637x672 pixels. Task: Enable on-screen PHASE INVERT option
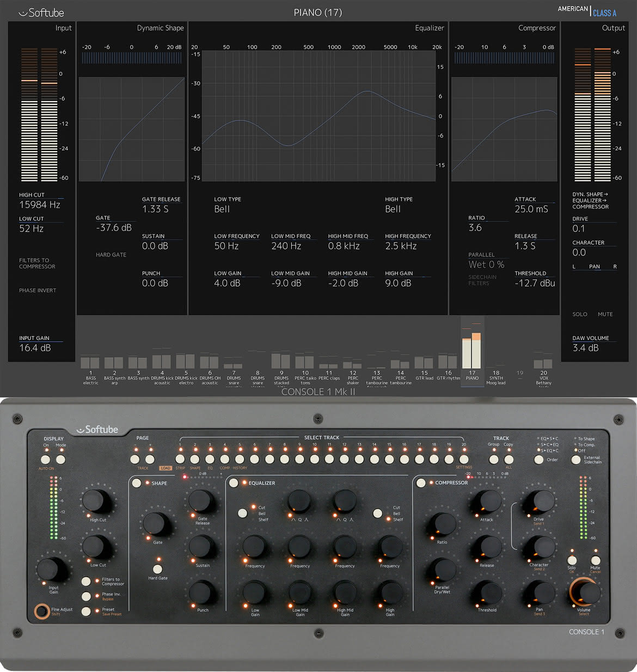(38, 290)
